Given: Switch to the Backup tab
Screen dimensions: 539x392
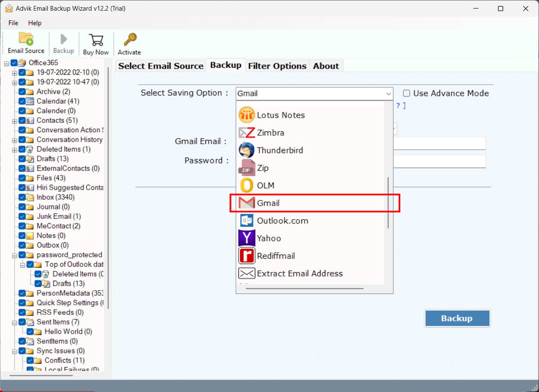Looking at the screenshot, I should click(226, 65).
